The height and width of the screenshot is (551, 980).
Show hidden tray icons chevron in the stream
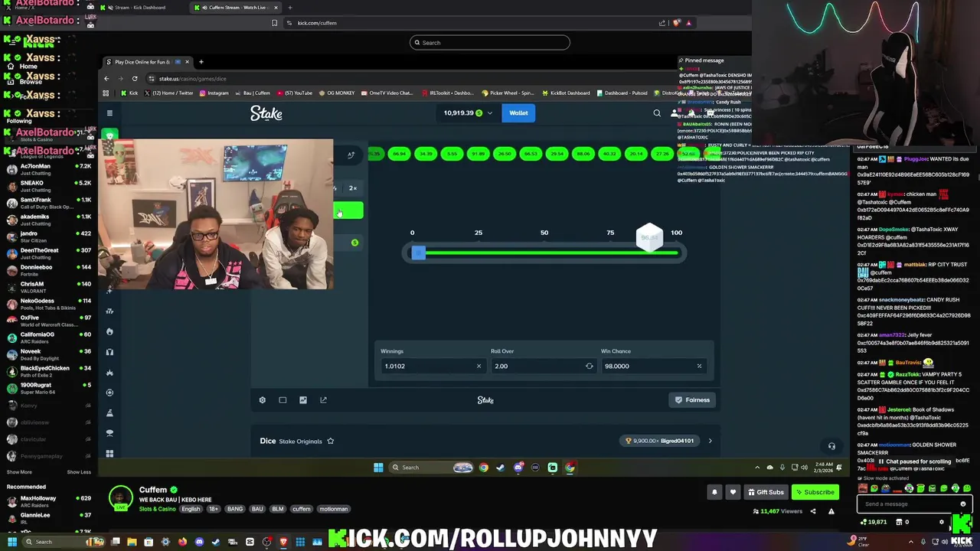click(757, 468)
